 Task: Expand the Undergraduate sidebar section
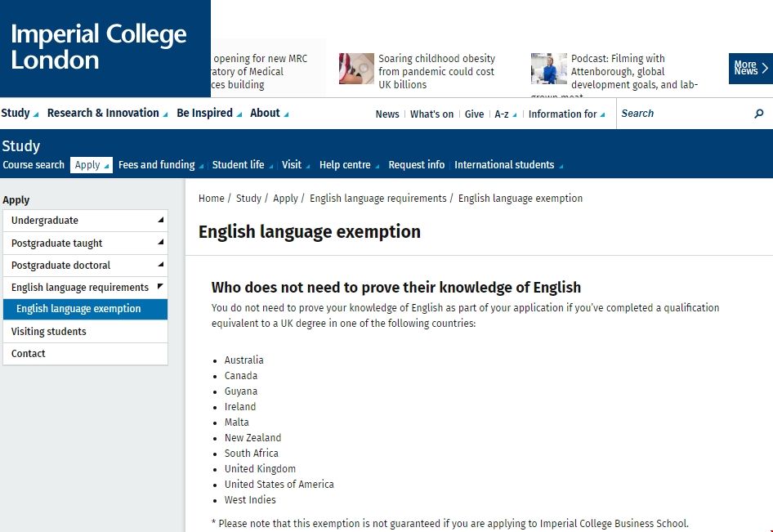(161, 221)
